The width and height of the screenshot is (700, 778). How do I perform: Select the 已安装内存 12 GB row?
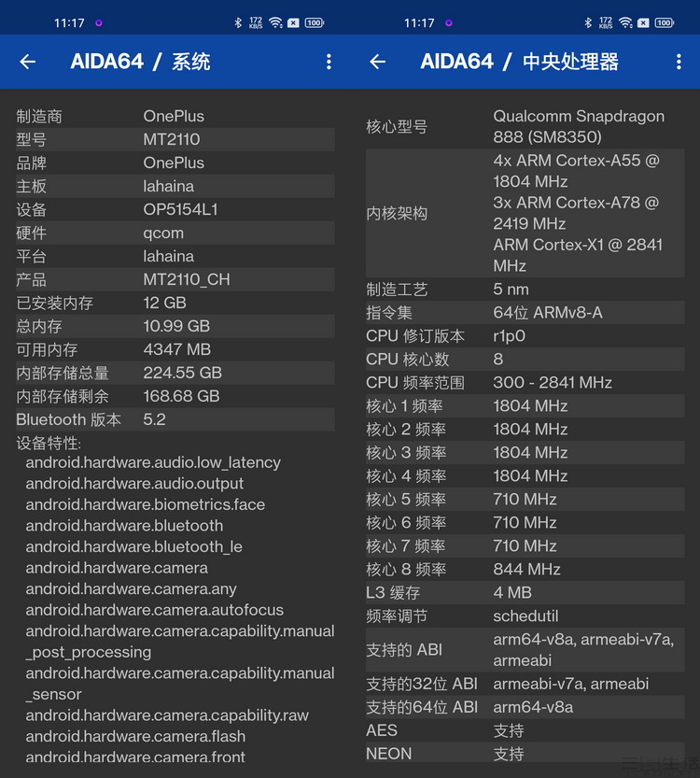pos(175,303)
